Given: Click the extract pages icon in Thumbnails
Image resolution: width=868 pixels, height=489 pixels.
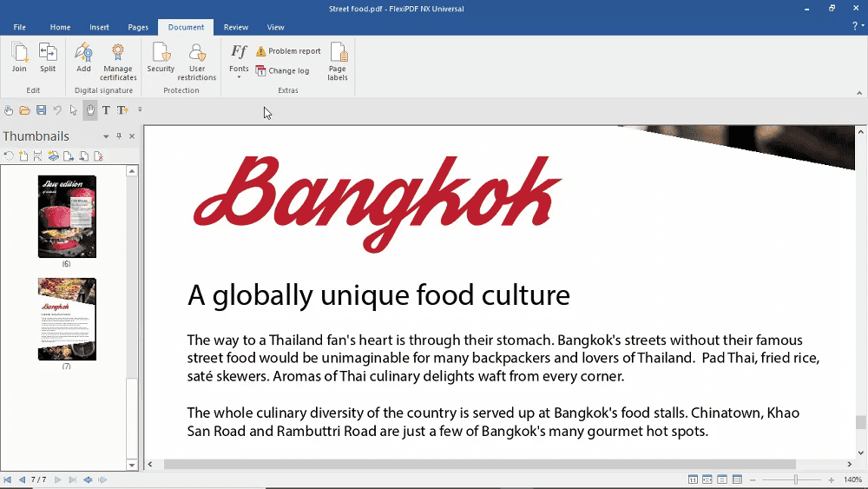Looking at the screenshot, I should click(68, 156).
